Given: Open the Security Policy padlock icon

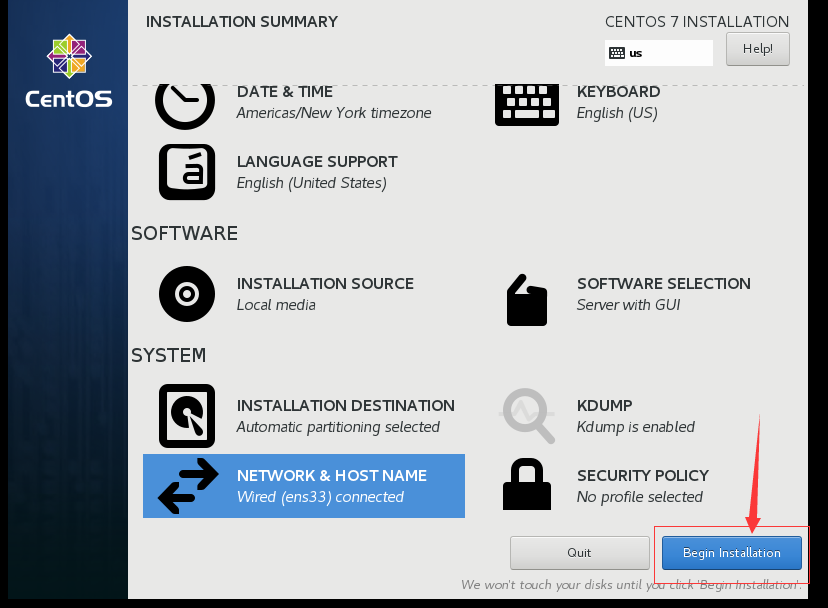Looking at the screenshot, I should tap(526, 484).
